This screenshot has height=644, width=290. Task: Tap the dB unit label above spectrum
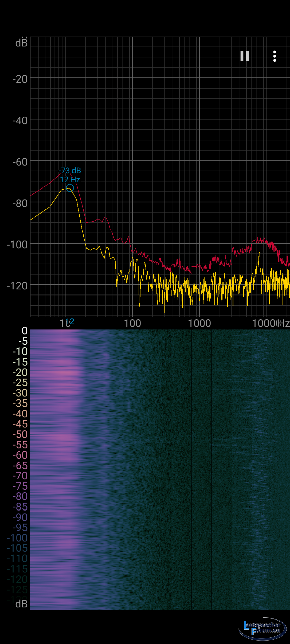tap(21, 43)
